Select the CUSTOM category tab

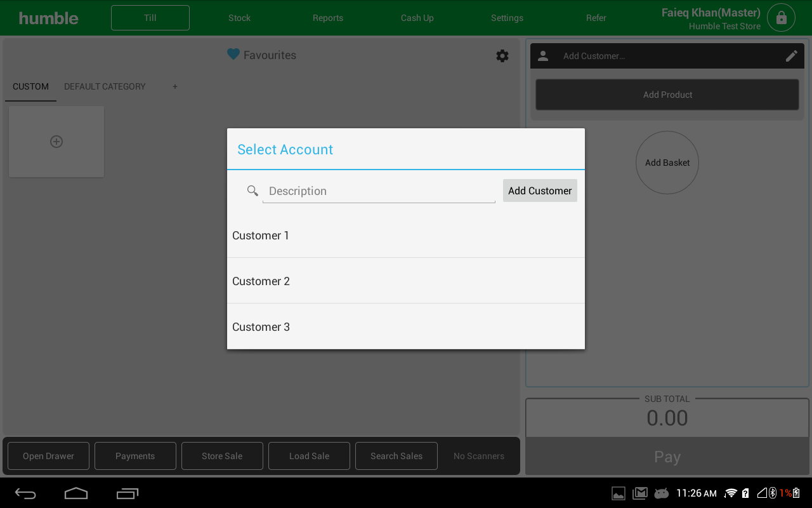(30, 86)
